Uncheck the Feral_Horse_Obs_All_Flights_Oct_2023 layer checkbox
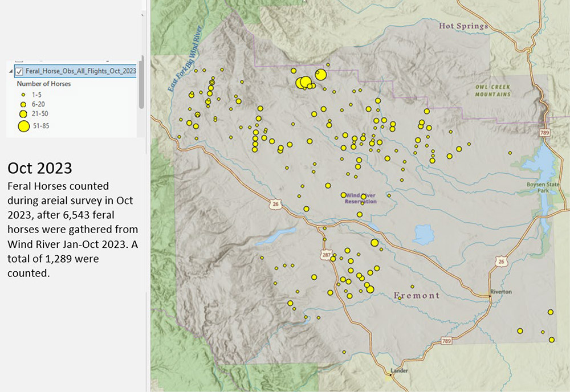Image resolution: width=570 pixels, height=392 pixels. 19,71
